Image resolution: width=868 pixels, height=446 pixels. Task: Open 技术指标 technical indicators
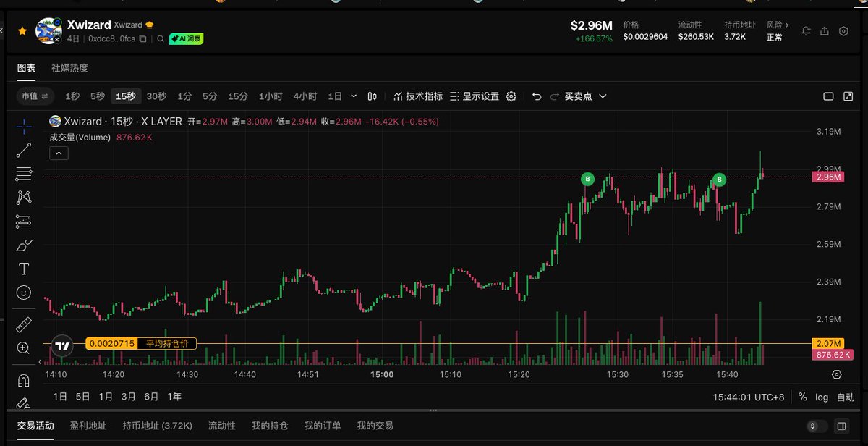pos(418,96)
